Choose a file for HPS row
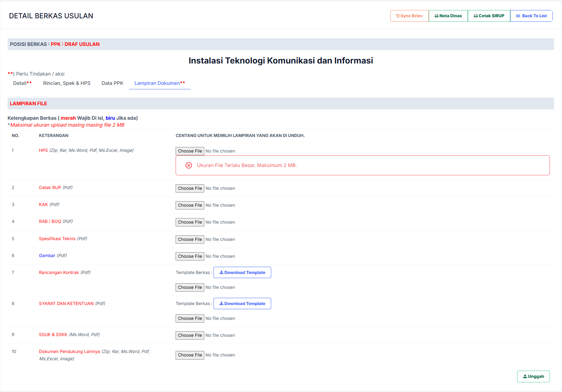The image size is (562, 392). 190,151
